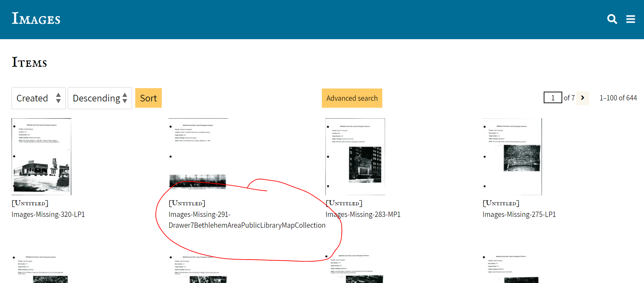Open thumbnail for Images-Missing-291 map collection item
This screenshot has width=644, height=283.
click(x=198, y=156)
